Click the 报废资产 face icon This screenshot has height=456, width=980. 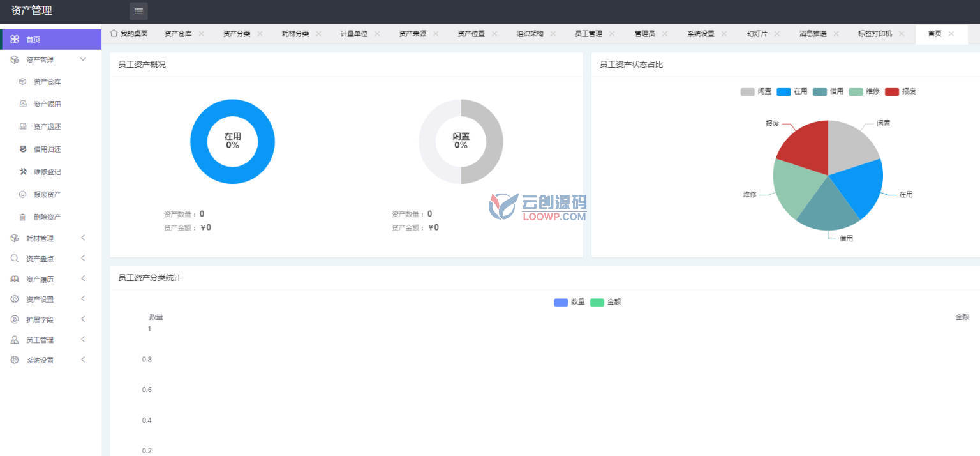[22, 194]
